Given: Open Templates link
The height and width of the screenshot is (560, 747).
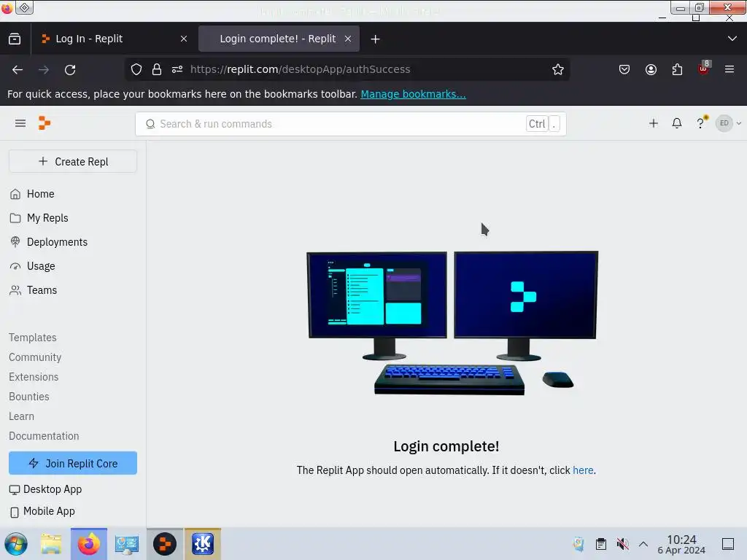Looking at the screenshot, I should (32, 338).
